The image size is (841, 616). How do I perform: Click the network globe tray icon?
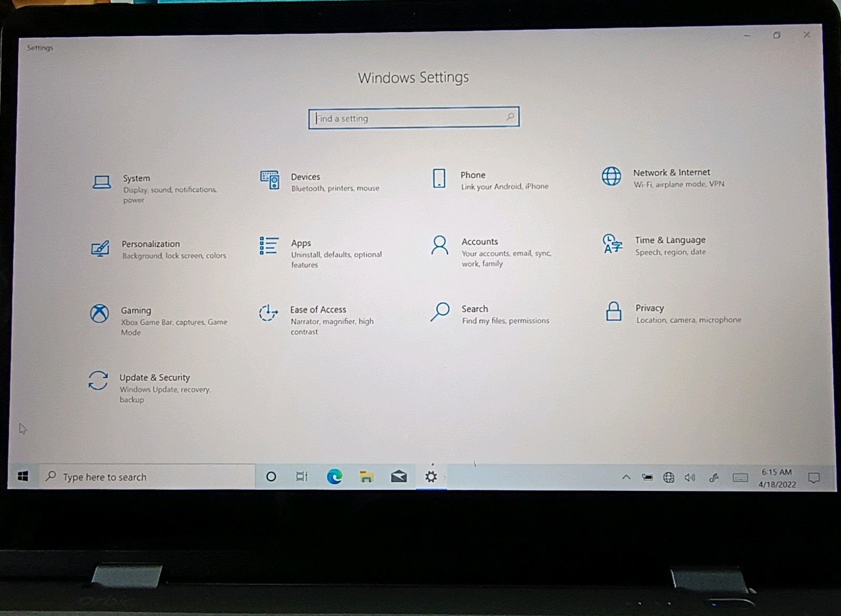pyautogui.click(x=669, y=477)
